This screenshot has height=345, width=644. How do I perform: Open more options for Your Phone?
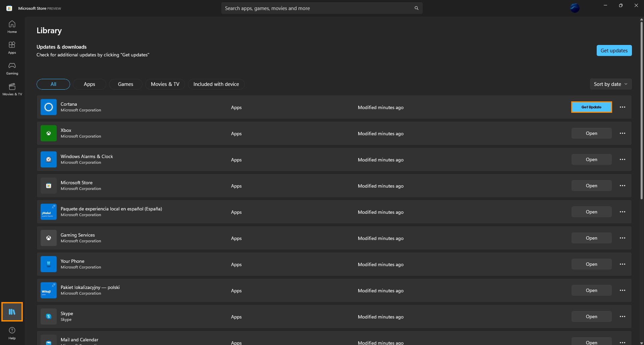(623, 264)
